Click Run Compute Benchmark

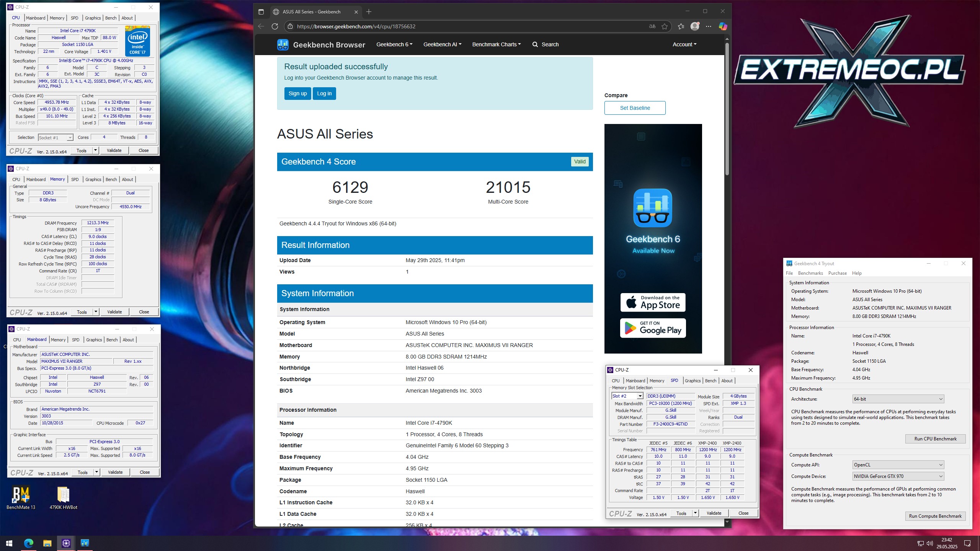tap(935, 516)
